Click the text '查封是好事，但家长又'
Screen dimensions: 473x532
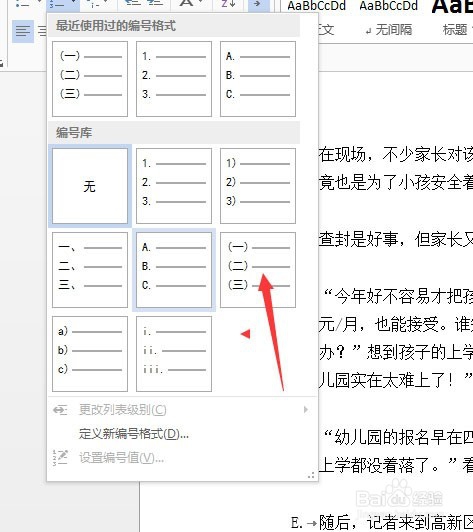pyautogui.click(x=396, y=239)
